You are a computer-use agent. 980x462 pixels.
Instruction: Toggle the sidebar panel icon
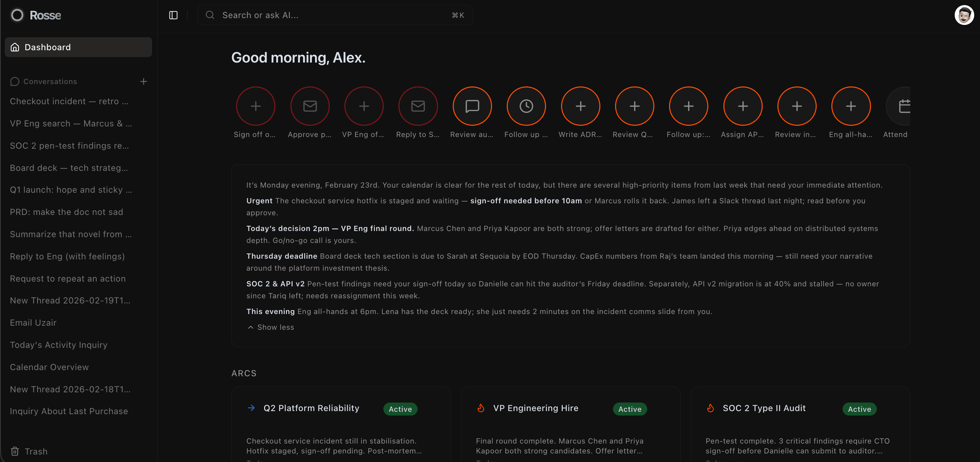(173, 15)
